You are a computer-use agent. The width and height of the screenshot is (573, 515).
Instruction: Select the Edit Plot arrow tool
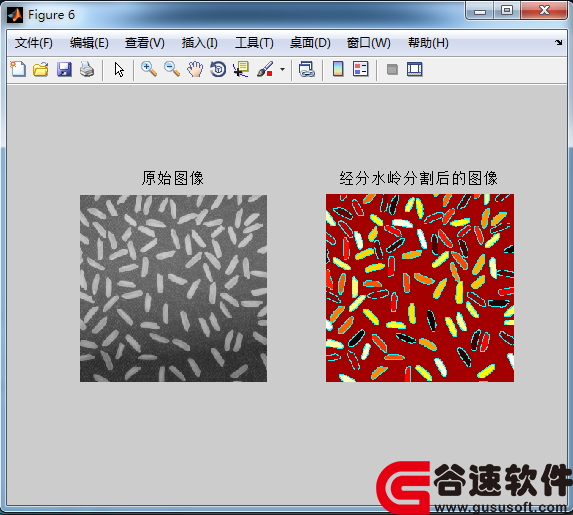click(119, 69)
